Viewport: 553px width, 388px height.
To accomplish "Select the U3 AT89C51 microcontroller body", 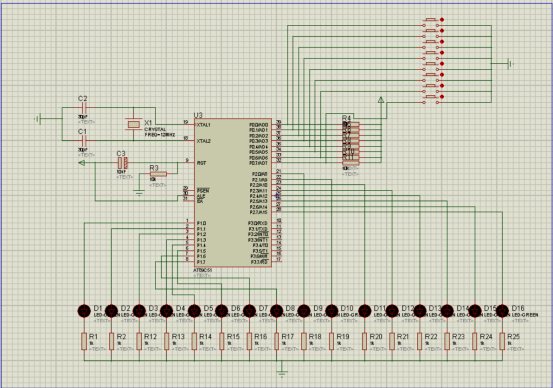I will coord(233,193).
